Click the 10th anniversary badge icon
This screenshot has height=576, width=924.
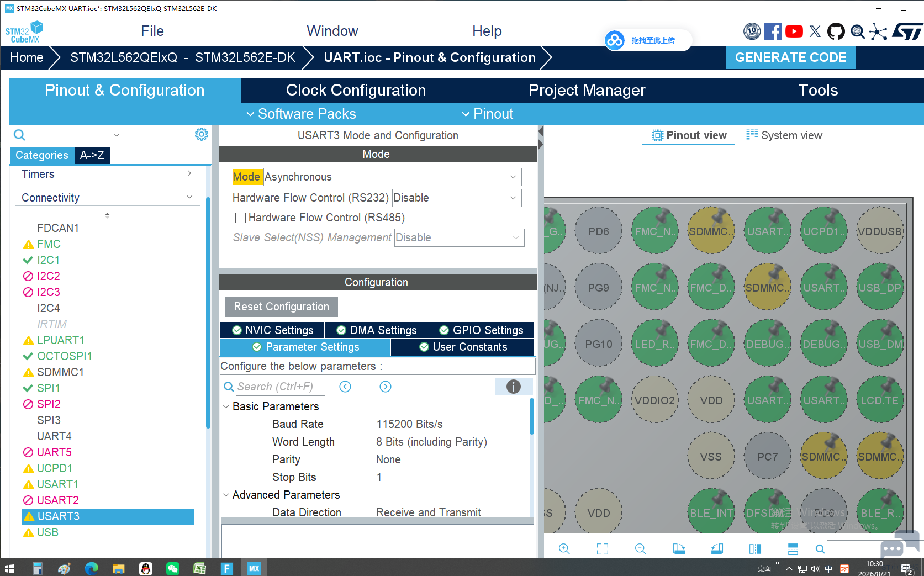point(752,31)
